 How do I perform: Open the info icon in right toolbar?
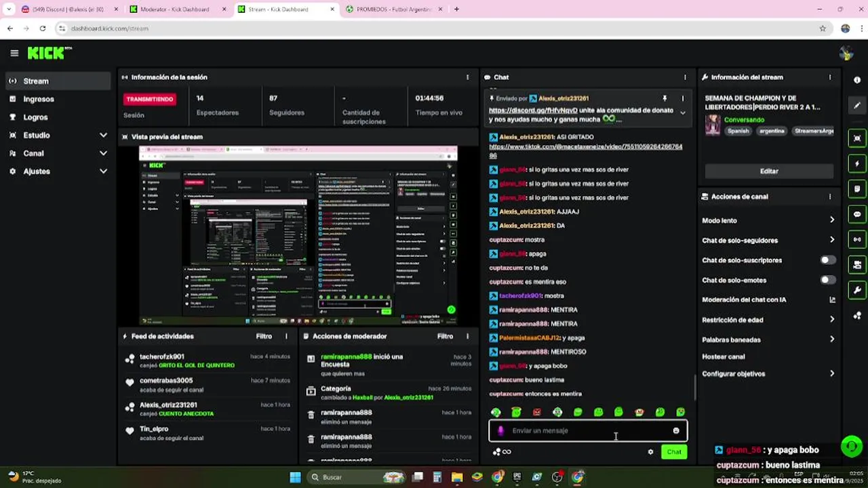[857, 80]
